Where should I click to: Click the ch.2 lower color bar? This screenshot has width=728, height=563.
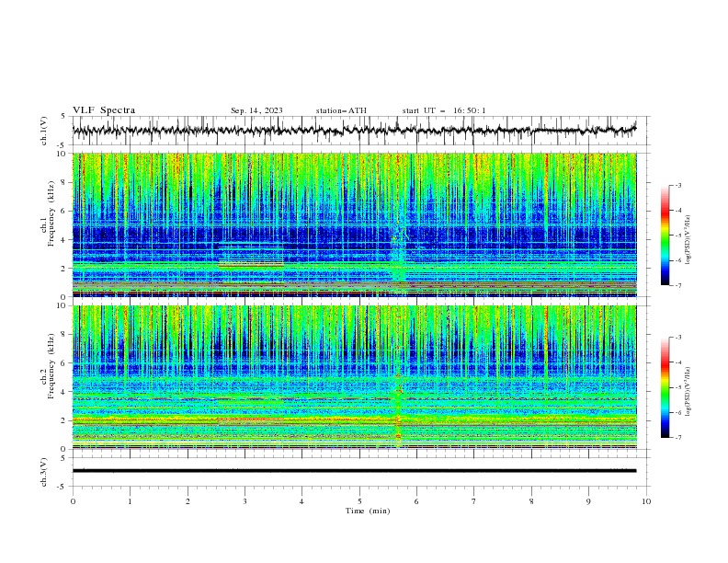(665, 387)
